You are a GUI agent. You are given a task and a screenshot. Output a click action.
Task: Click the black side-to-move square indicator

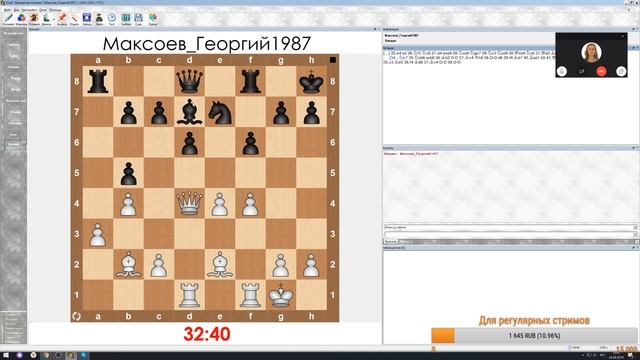click(333, 60)
